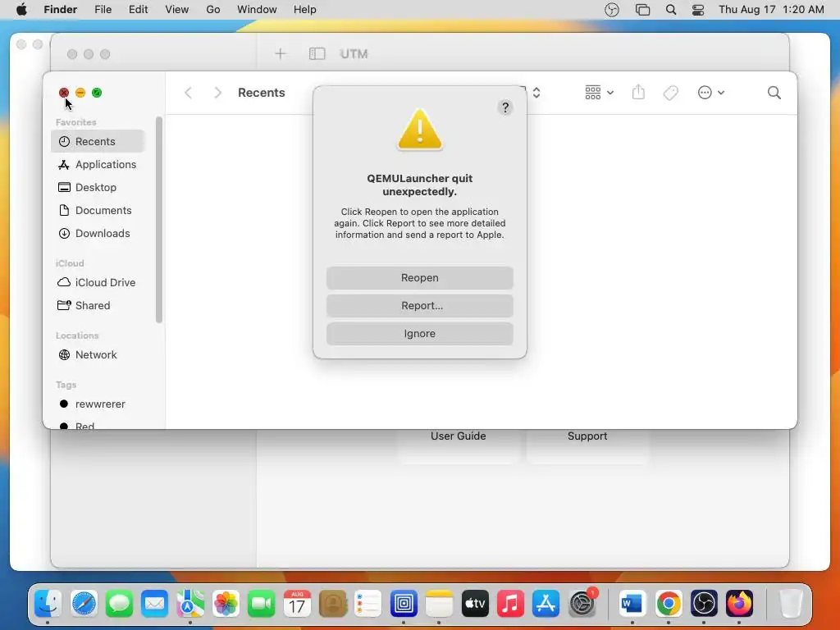Image resolution: width=840 pixels, height=630 pixels.
Task: Go back with the Finder back arrow
Action: point(188,93)
